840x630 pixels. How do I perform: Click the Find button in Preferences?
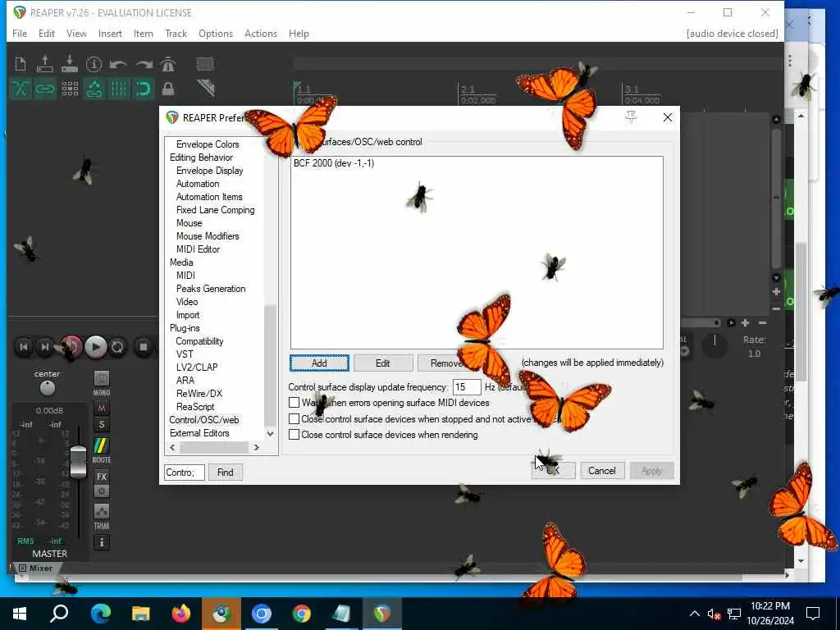coord(225,472)
